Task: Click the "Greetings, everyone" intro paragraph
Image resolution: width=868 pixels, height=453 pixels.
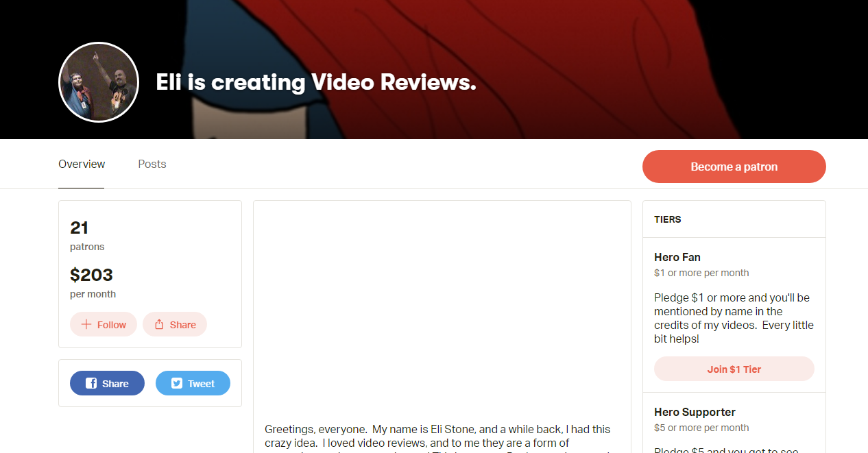Action: point(437,437)
